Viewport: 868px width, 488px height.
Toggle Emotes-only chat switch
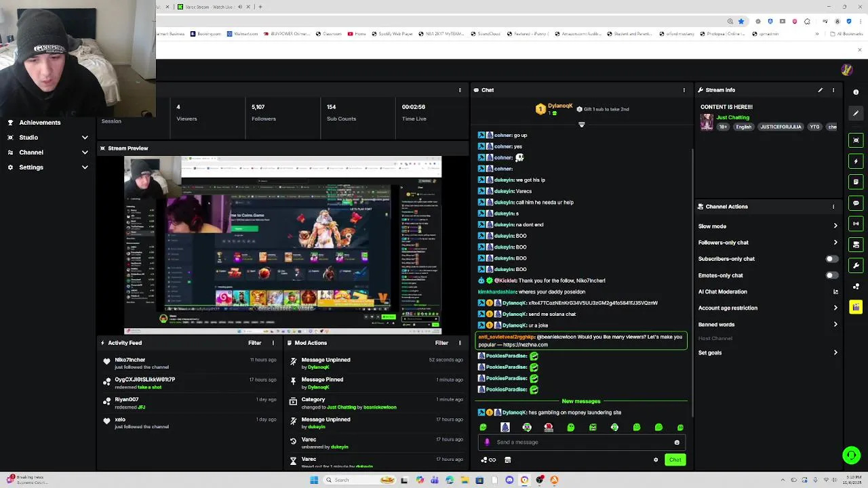click(x=831, y=275)
